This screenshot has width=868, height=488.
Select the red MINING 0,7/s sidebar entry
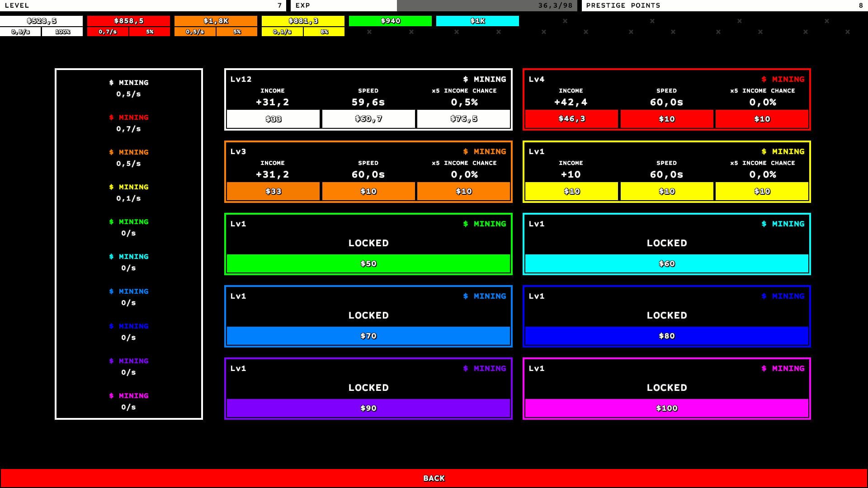(x=128, y=122)
